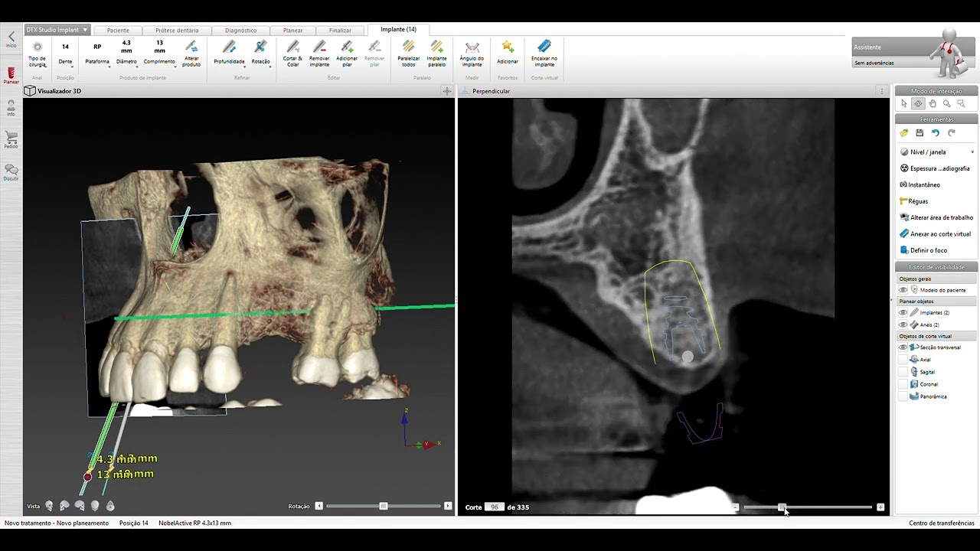Adjust the Rotação slider in 3D viewer

[384, 506]
